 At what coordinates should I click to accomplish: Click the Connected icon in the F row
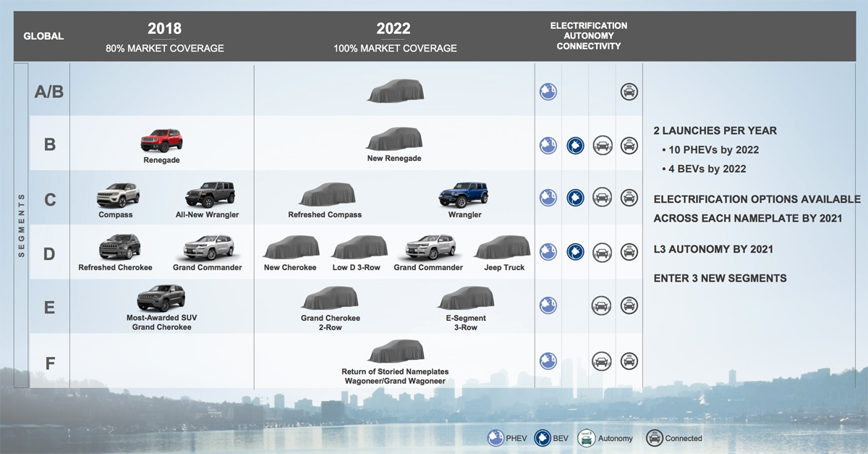(629, 360)
